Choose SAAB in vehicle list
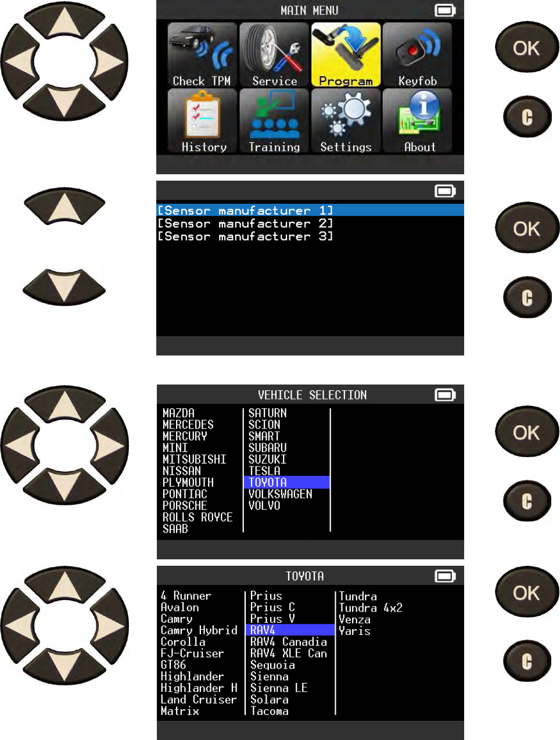 coord(175,529)
